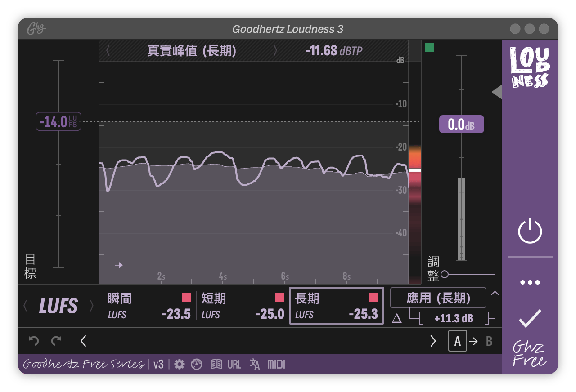
Task: Click the -11.68 dBTP value
Action: [x=334, y=51]
